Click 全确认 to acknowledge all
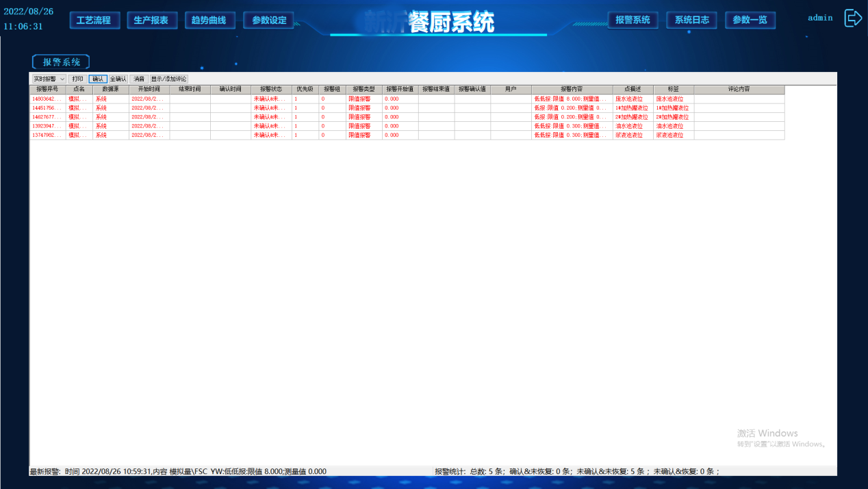This screenshot has width=868, height=489. tap(118, 79)
